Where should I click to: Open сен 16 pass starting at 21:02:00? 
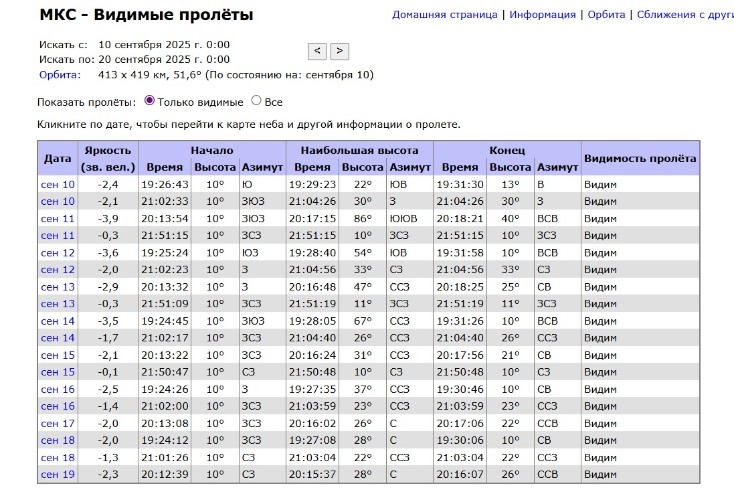[58, 406]
